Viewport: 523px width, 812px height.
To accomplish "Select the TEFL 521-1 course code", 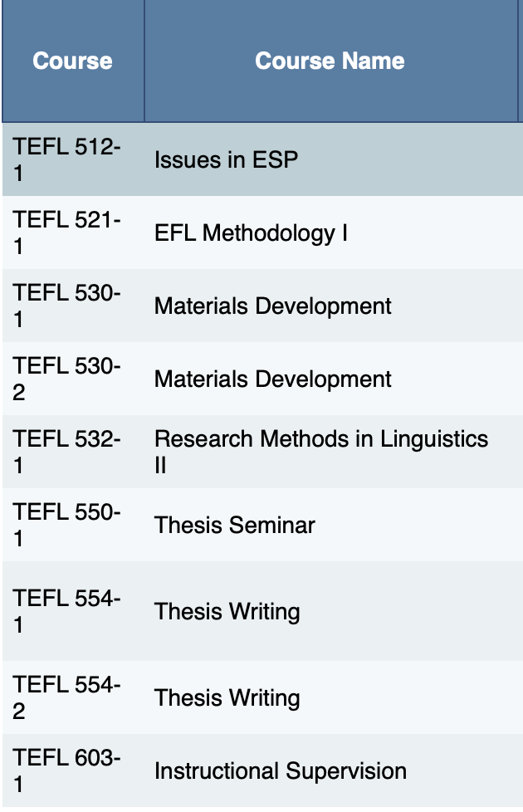I will pos(67,232).
